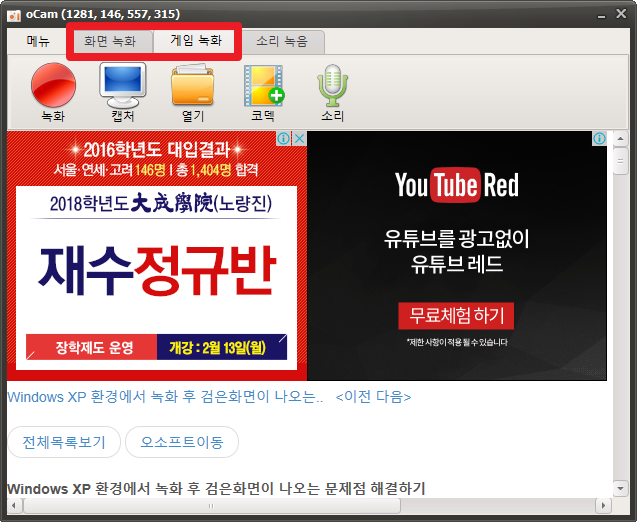Image resolution: width=637 pixels, height=522 pixels.
Task: Switch to the 소리 녹음 tab
Action: [282, 41]
